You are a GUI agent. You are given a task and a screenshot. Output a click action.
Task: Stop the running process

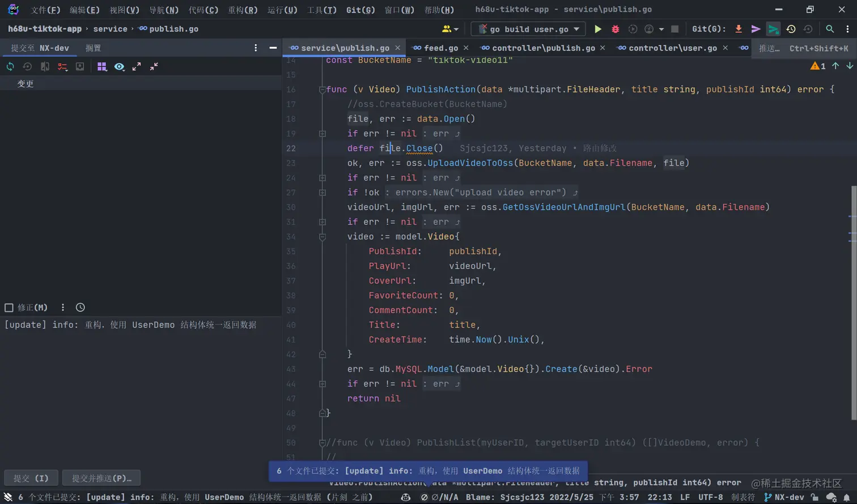674,29
